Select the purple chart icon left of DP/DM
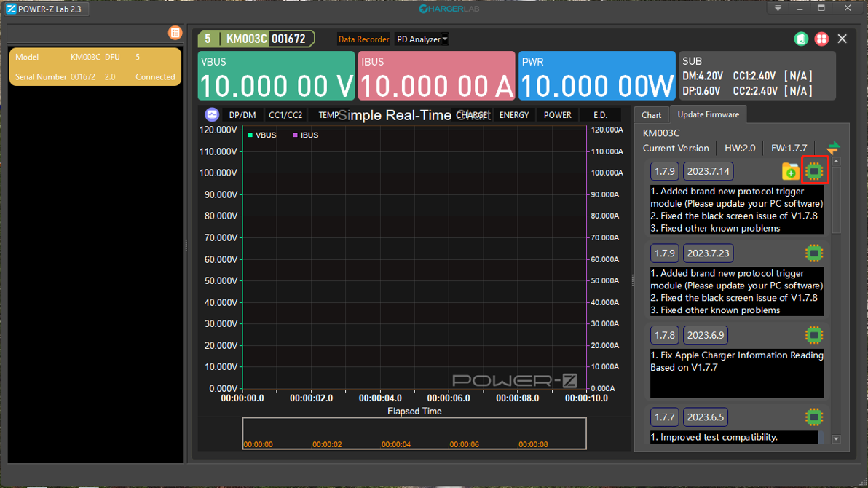The height and width of the screenshot is (488, 868). click(212, 114)
